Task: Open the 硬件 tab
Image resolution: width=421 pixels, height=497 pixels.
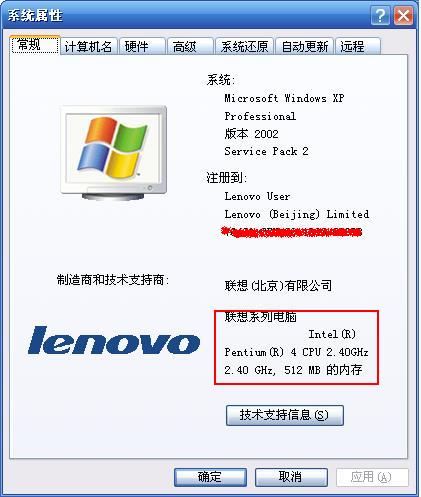Action: (142, 46)
